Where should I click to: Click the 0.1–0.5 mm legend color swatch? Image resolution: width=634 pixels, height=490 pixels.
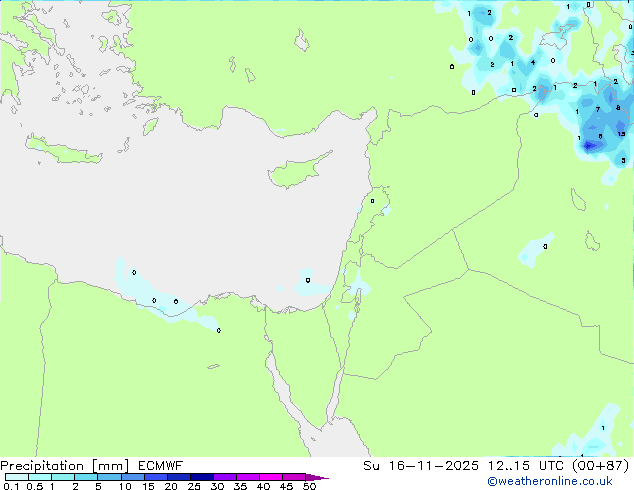pyautogui.click(x=17, y=477)
